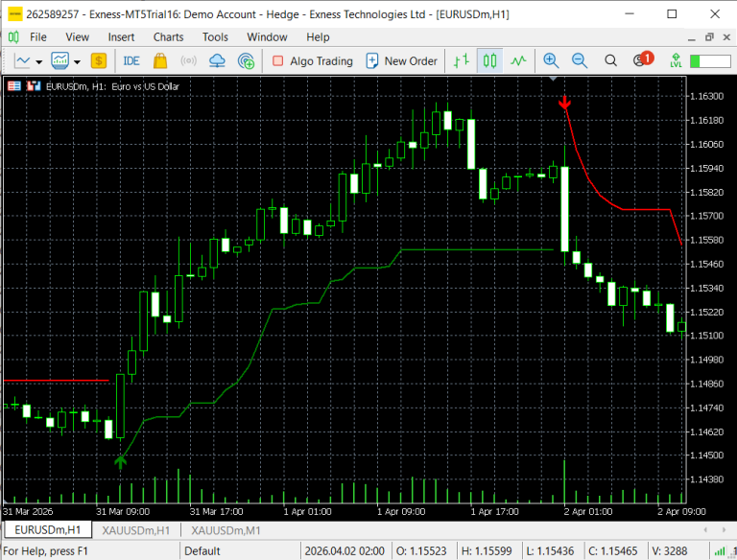Screen dimensions: 737x560
Task: Open the search magnifier icon
Action: (610, 61)
